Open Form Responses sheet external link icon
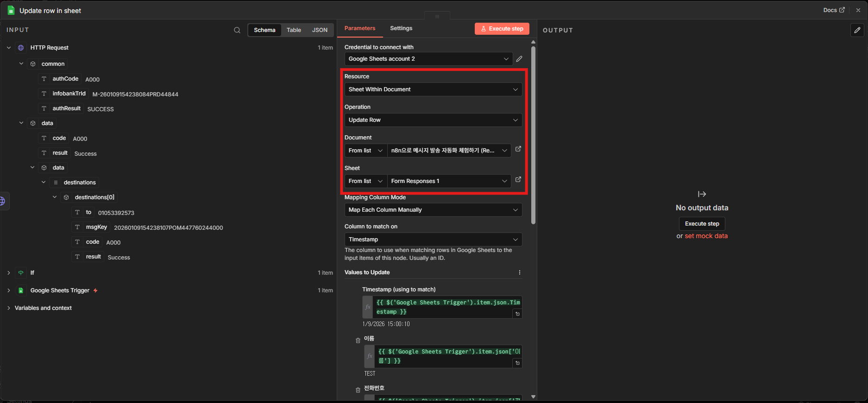Screen dimensions: 868x403 tap(518, 180)
